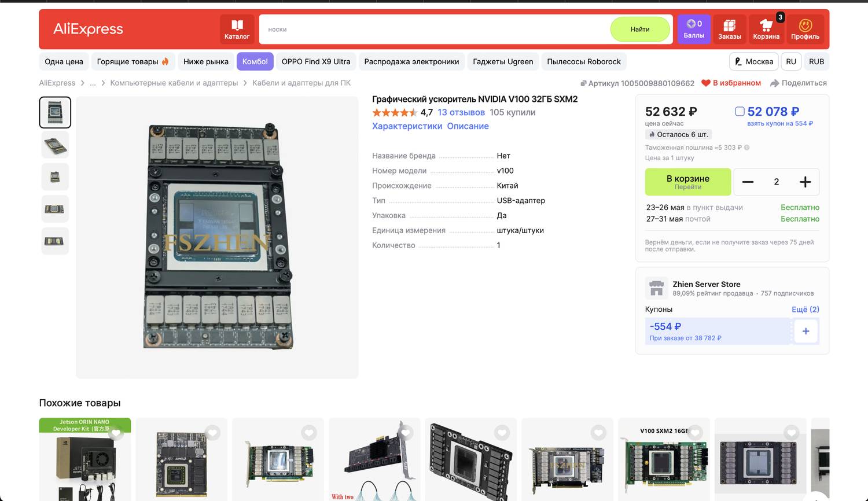Jump to Описание section link
This screenshot has height=501, width=868.
pyautogui.click(x=468, y=126)
